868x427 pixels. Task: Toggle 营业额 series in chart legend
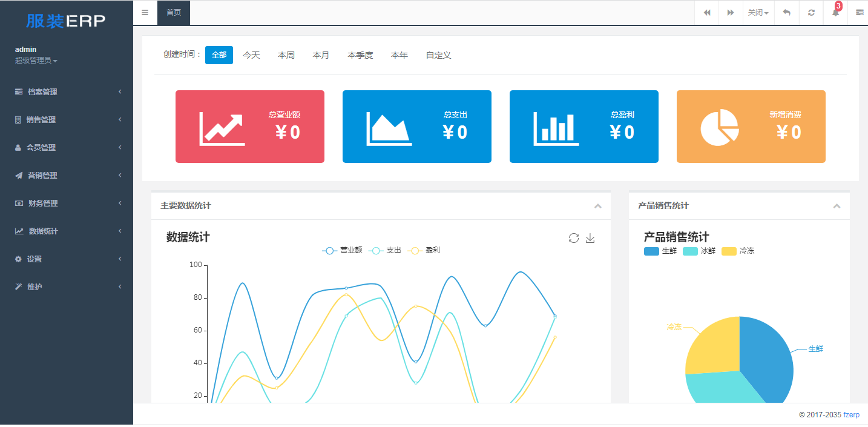coord(343,250)
